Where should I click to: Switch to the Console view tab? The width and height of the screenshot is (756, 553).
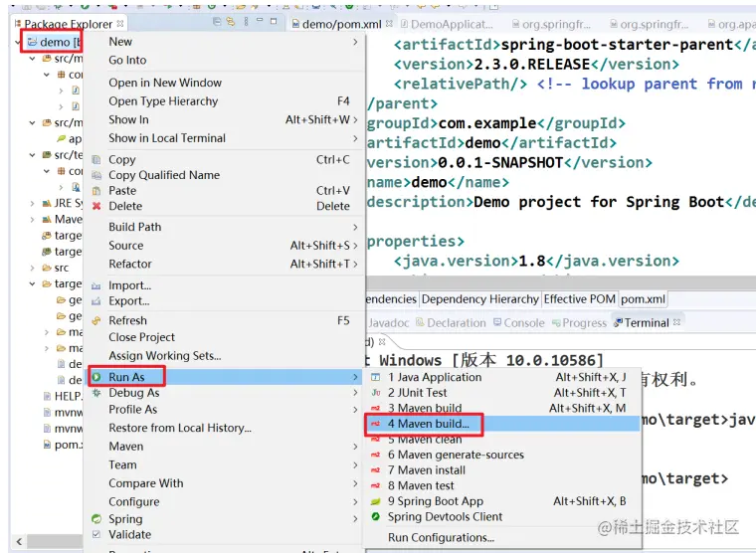(519, 323)
